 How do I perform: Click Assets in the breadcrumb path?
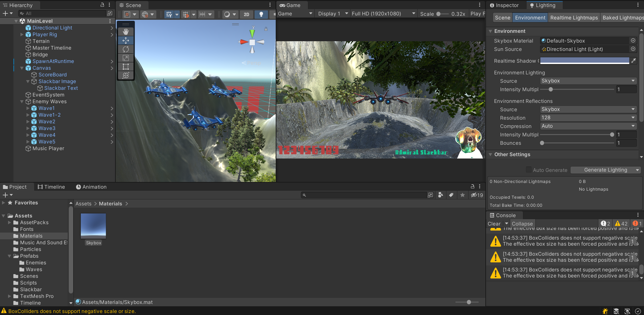pyautogui.click(x=83, y=204)
